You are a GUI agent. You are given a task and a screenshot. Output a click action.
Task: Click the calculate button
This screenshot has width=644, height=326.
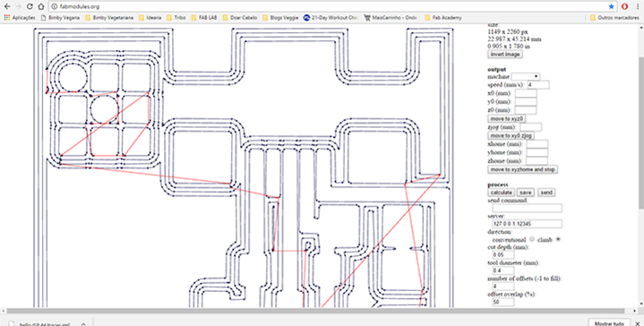(501, 193)
